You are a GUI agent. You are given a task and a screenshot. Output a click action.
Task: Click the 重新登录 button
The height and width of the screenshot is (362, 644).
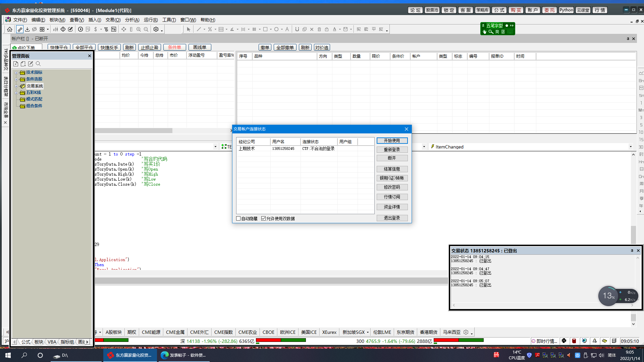pos(392,149)
